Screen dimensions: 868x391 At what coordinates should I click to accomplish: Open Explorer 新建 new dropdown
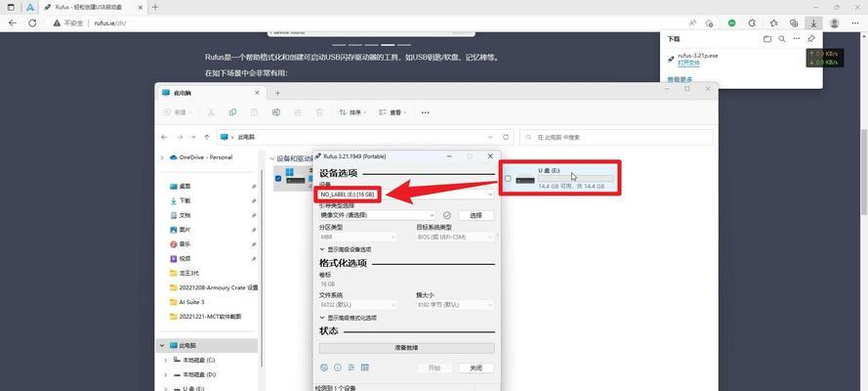point(178,112)
